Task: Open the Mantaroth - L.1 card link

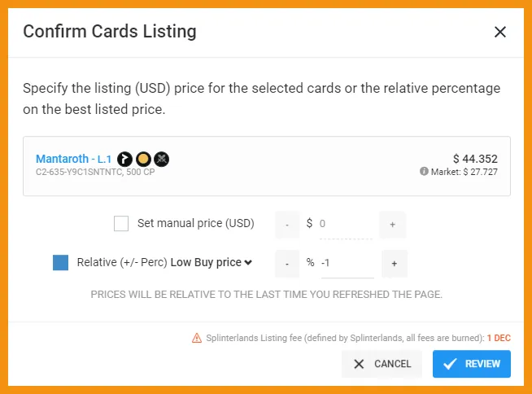Action: coord(74,159)
